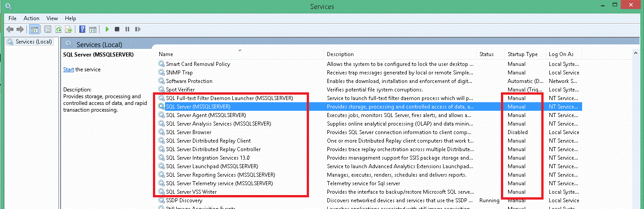Select Services (Local) in the console tree

point(34,42)
